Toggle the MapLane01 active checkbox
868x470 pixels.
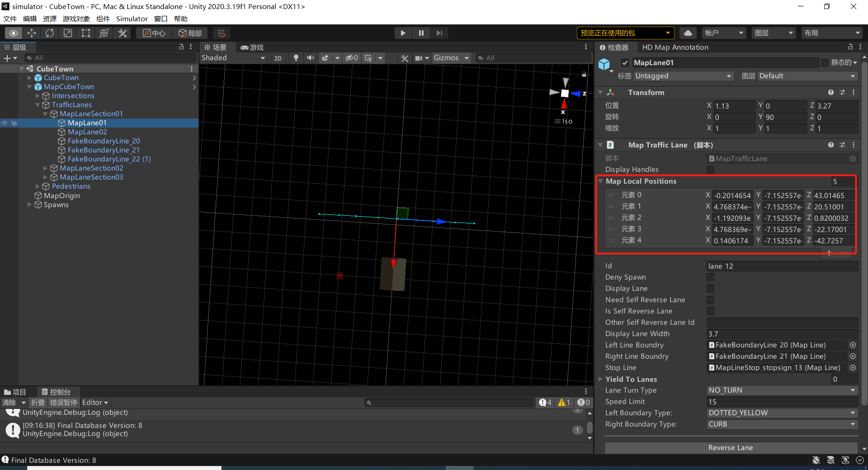click(x=625, y=63)
